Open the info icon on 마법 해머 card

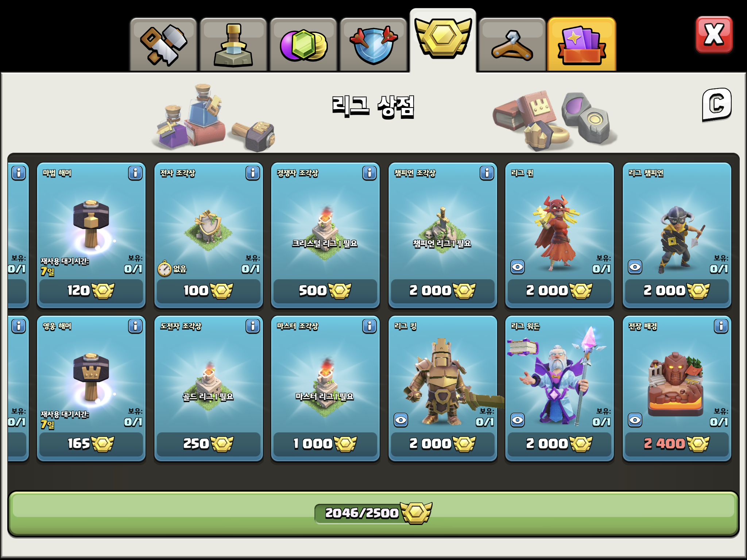tap(135, 173)
